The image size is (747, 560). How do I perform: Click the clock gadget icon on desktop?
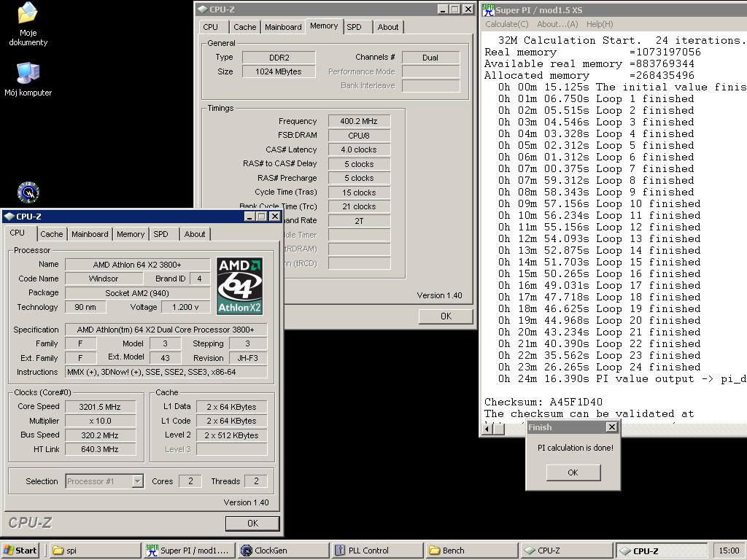pyautogui.click(x=28, y=192)
